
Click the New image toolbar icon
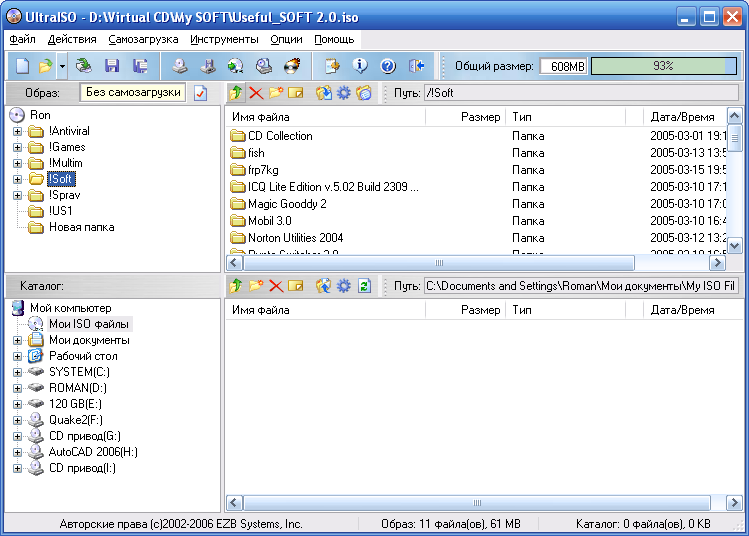[x=22, y=66]
